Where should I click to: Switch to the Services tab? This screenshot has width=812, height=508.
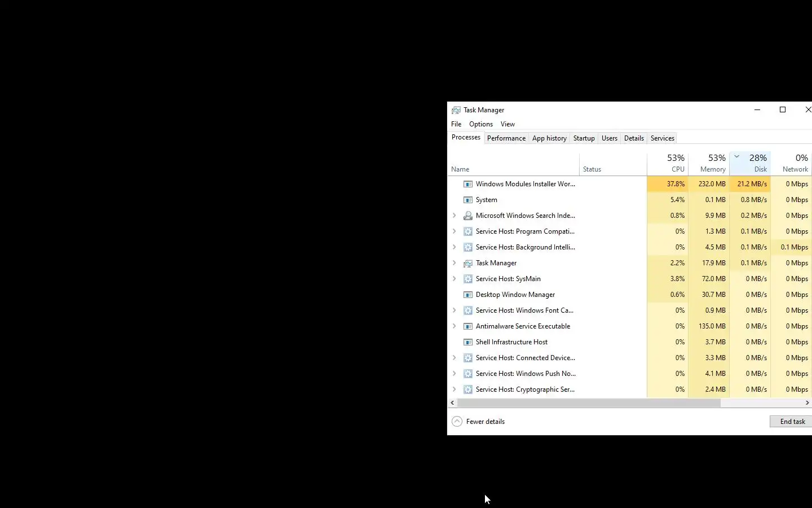point(663,138)
